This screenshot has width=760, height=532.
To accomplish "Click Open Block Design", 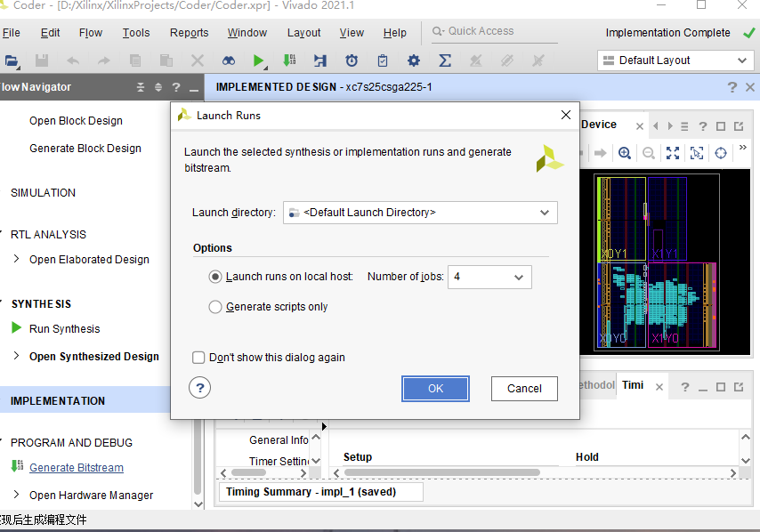I will pos(77,121).
